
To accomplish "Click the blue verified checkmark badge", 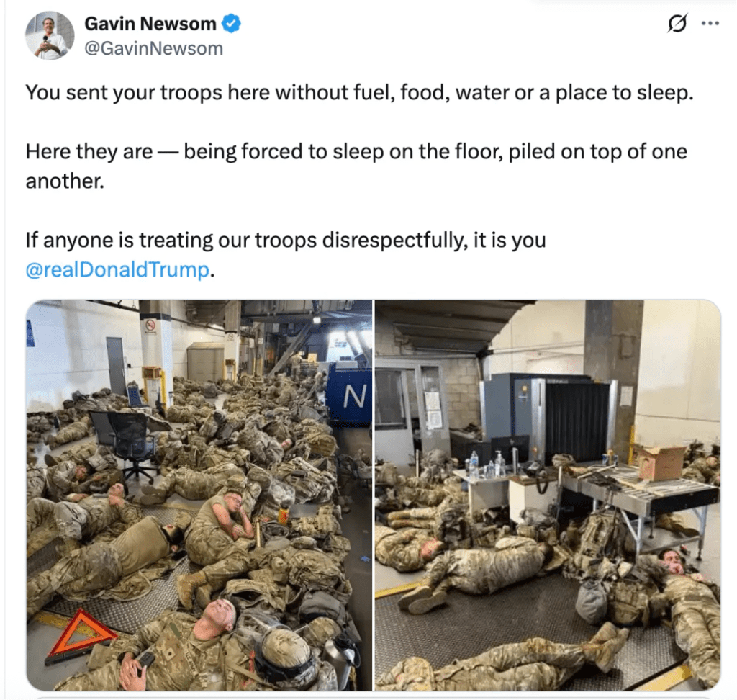I will (231, 24).
